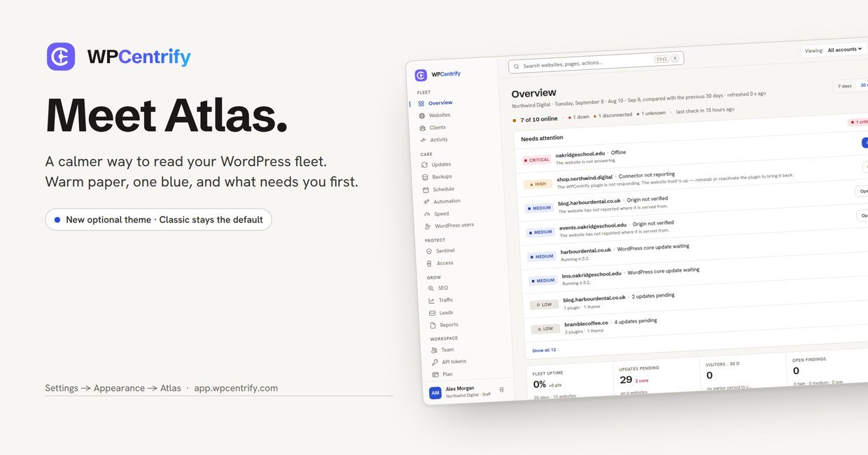Click the SEO magnifier icon

pyautogui.click(x=431, y=288)
